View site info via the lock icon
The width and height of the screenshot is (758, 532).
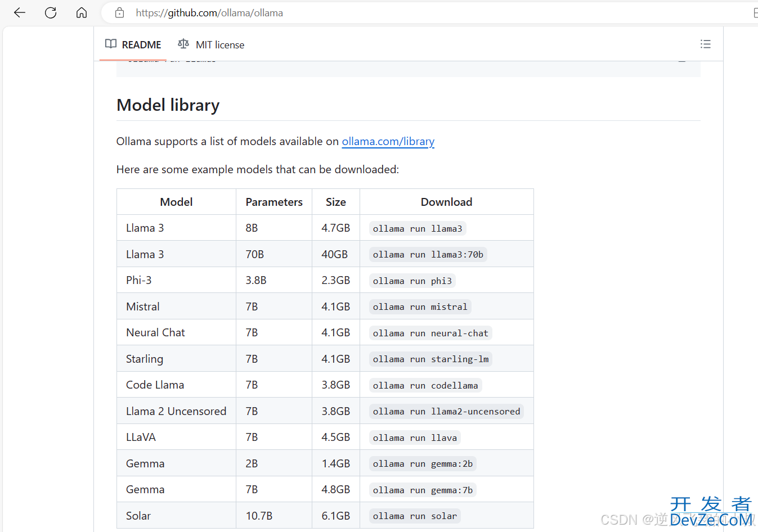coord(119,13)
